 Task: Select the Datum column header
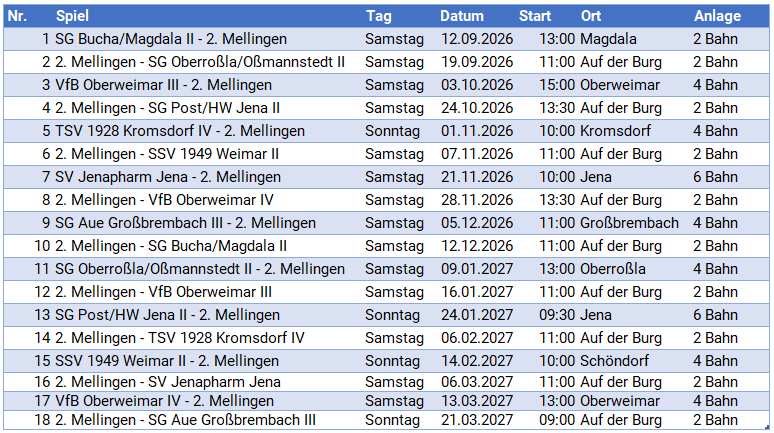[x=462, y=16]
